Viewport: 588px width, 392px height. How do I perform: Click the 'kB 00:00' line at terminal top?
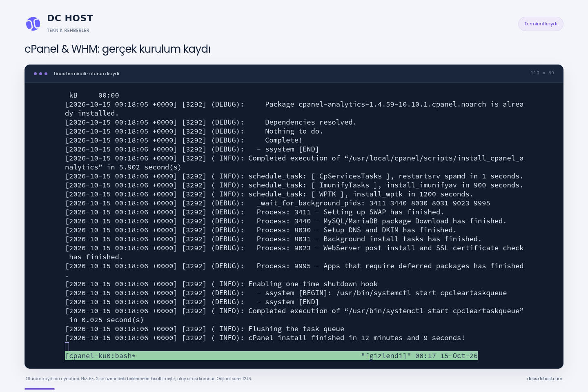coord(94,95)
